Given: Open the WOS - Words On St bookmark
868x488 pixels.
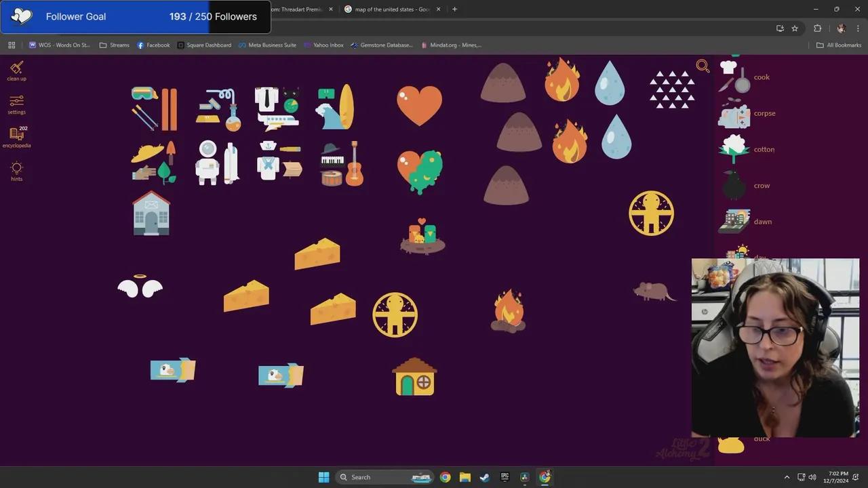Looking at the screenshot, I should pos(59,45).
